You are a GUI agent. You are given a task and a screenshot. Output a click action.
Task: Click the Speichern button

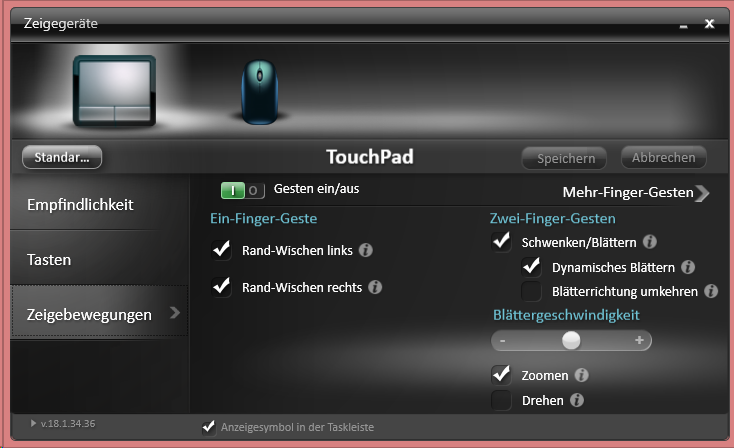pos(565,158)
